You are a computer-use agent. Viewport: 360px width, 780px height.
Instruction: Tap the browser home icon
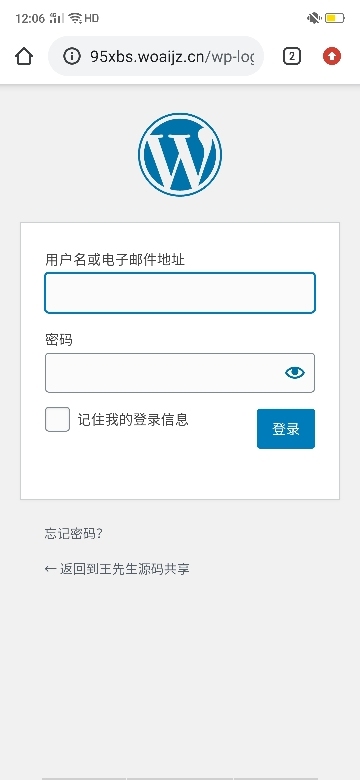[24, 57]
